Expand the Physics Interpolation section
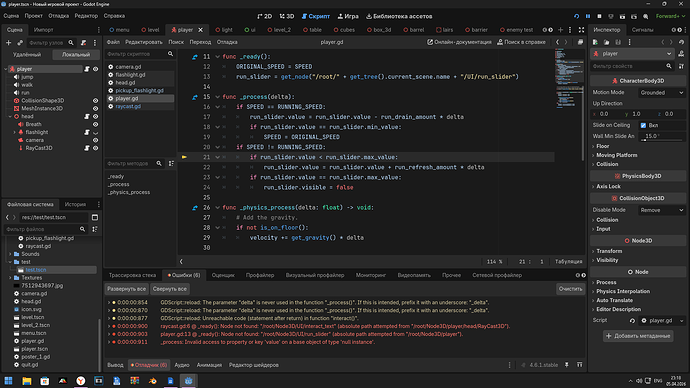 click(623, 291)
